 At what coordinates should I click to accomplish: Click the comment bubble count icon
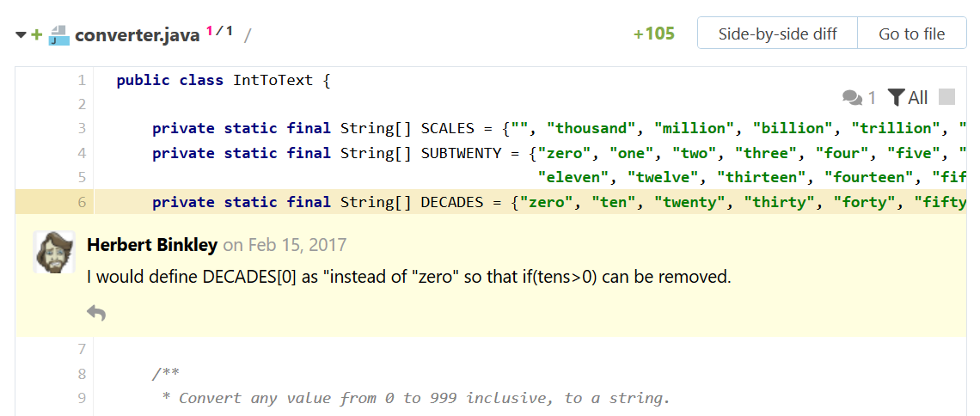click(859, 97)
